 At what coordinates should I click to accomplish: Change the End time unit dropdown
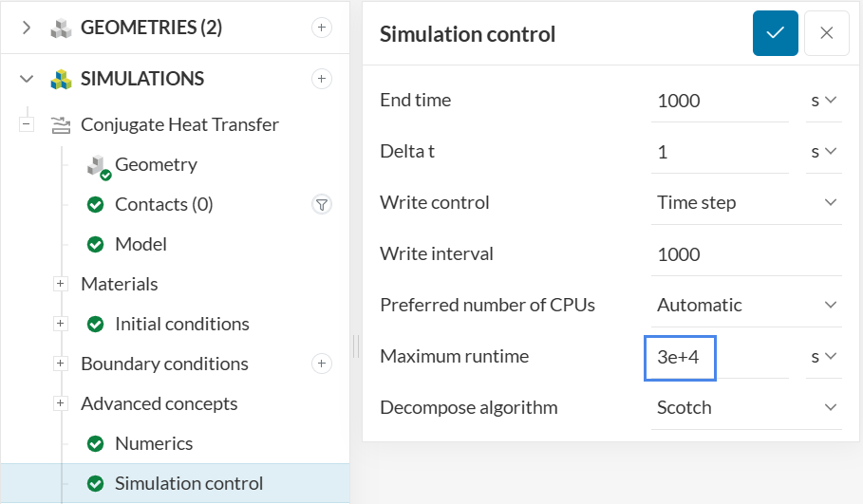tap(823, 100)
